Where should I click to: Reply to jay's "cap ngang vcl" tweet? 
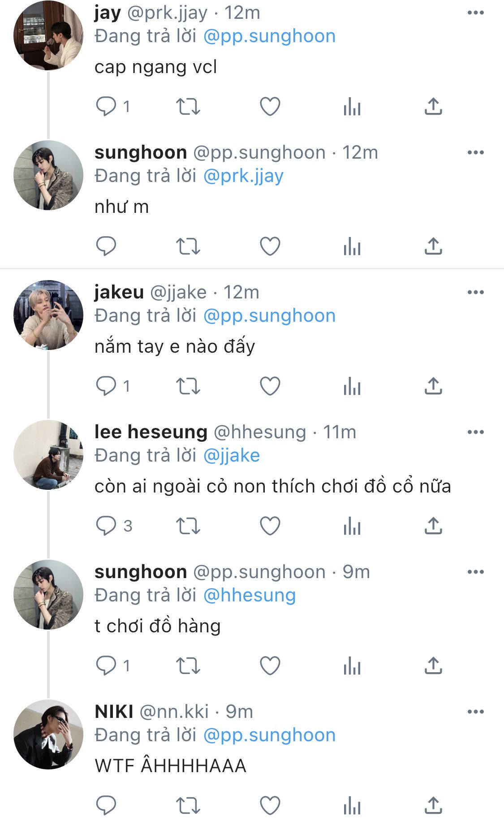point(106,107)
